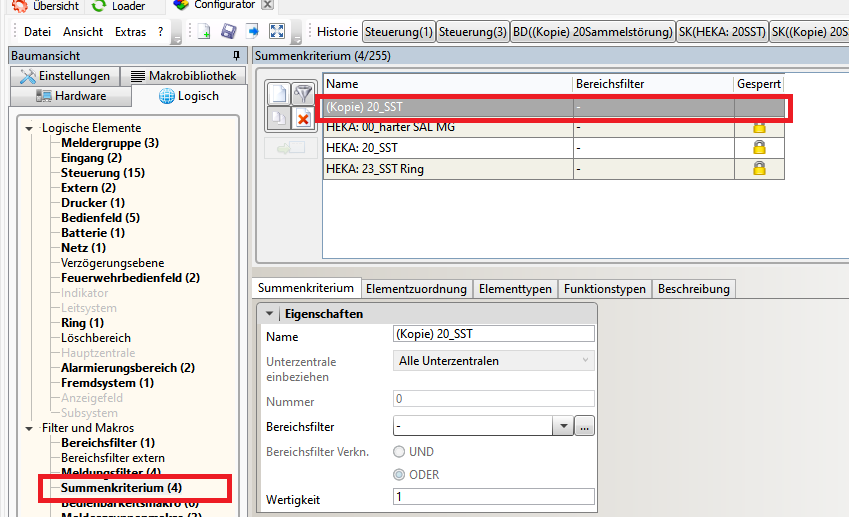
Task: Open Elementtypen tab
Action: (515, 289)
